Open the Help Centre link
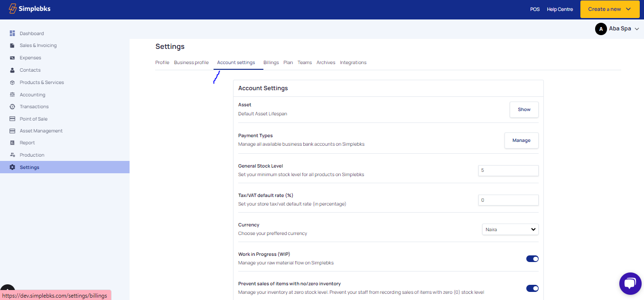The height and width of the screenshot is (300, 644). [x=560, y=9]
